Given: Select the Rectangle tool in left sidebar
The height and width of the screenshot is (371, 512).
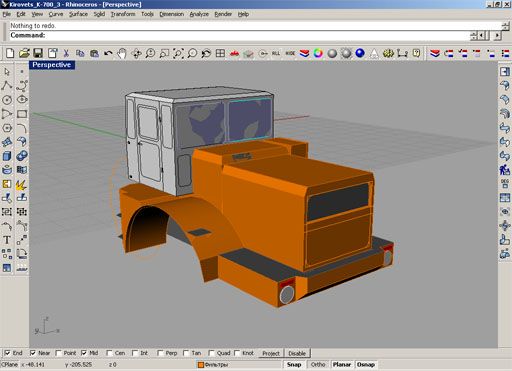Looking at the screenshot, I should (x=22, y=114).
